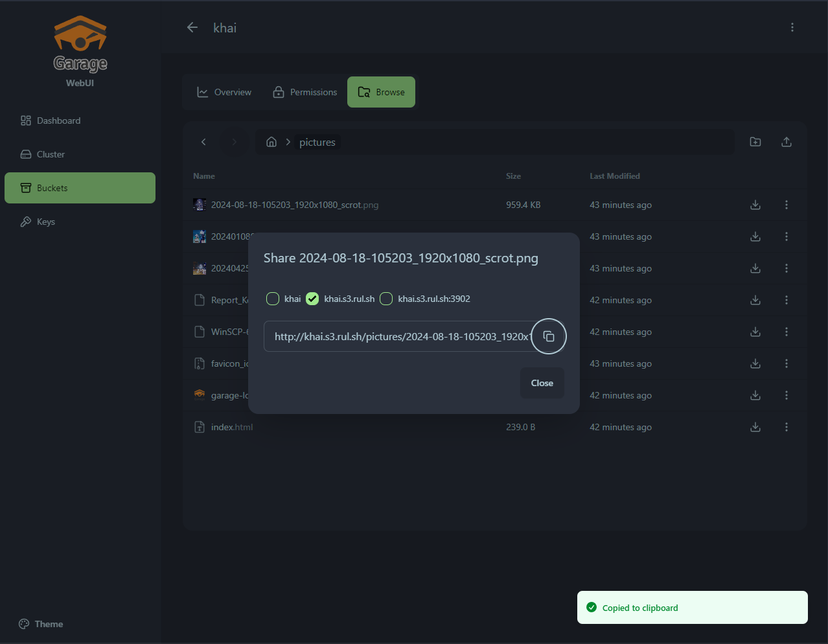Click the share URL text field
The image size is (828, 644).
(398, 336)
